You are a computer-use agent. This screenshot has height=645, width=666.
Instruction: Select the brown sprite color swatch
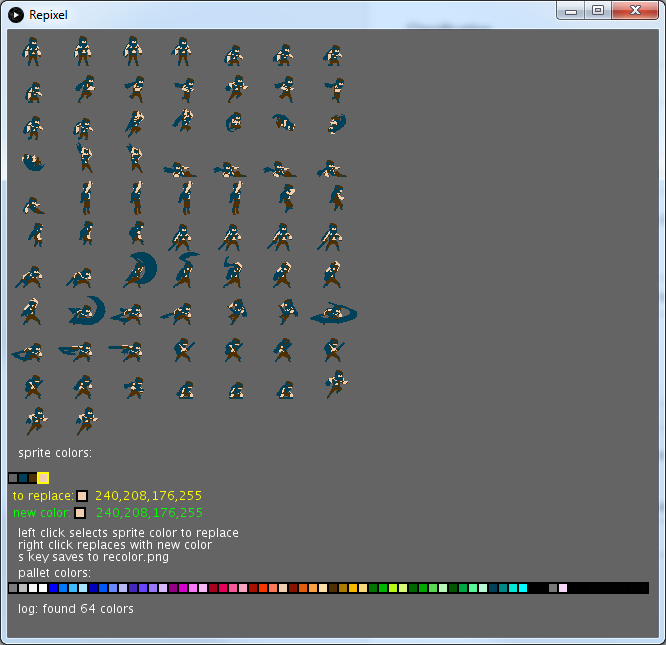point(33,478)
